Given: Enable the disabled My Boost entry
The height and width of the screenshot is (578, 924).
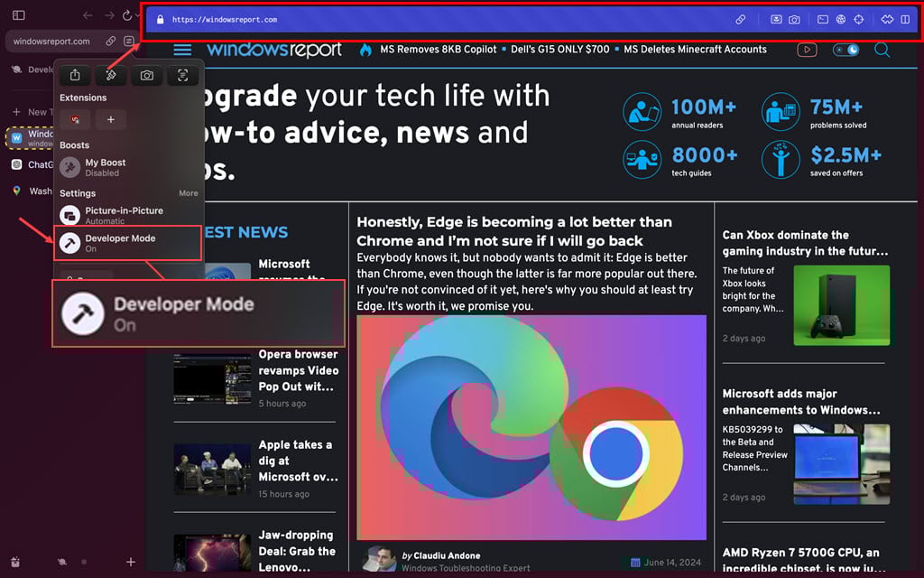Looking at the screenshot, I should pos(128,167).
